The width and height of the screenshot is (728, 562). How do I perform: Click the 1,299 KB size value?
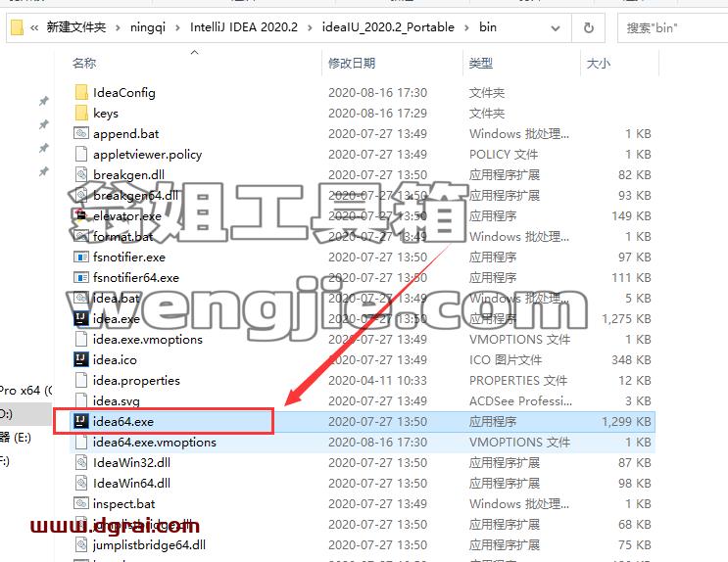tap(626, 421)
